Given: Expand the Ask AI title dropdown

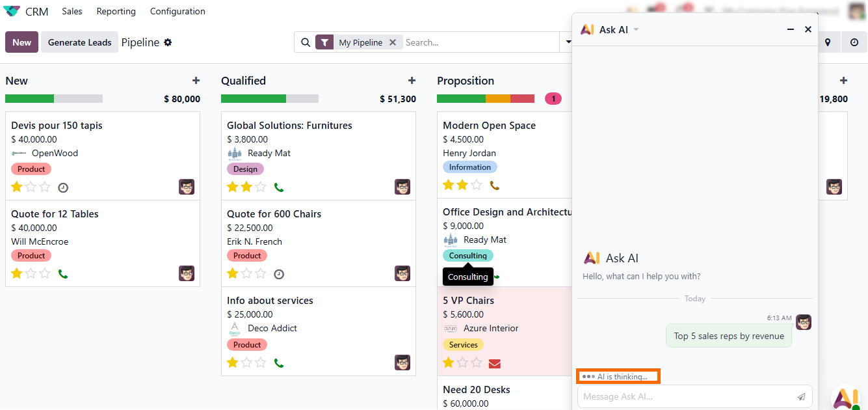Looking at the screenshot, I should (636, 30).
